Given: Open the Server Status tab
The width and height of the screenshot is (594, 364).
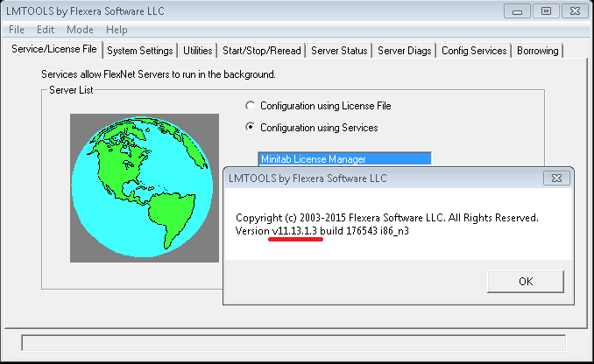Looking at the screenshot, I should coord(339,51).
